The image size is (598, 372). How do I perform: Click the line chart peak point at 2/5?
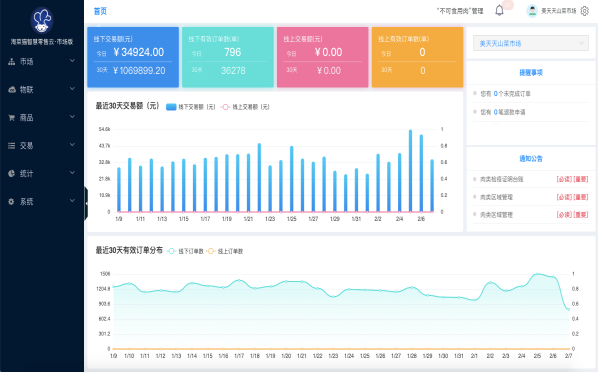(x=537, y=274)
